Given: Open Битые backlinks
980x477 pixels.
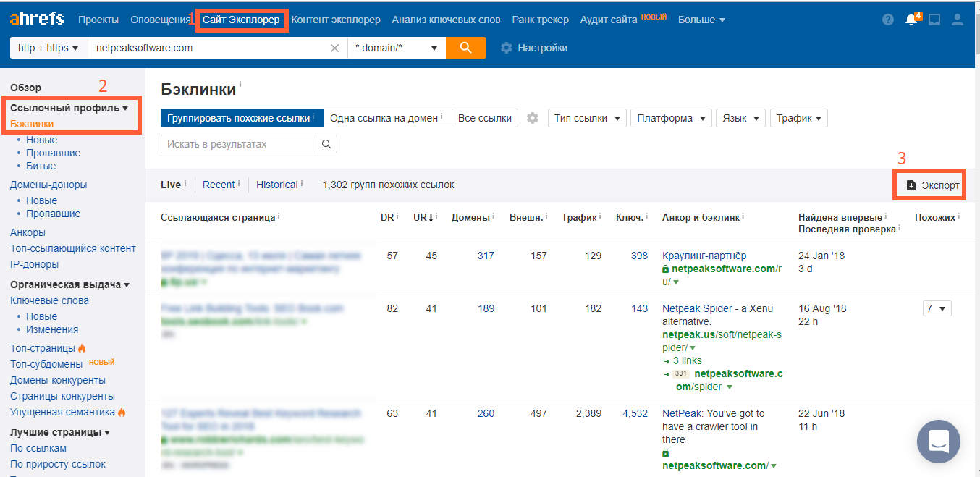Looking at the screenshot, I should click(41, 166).
